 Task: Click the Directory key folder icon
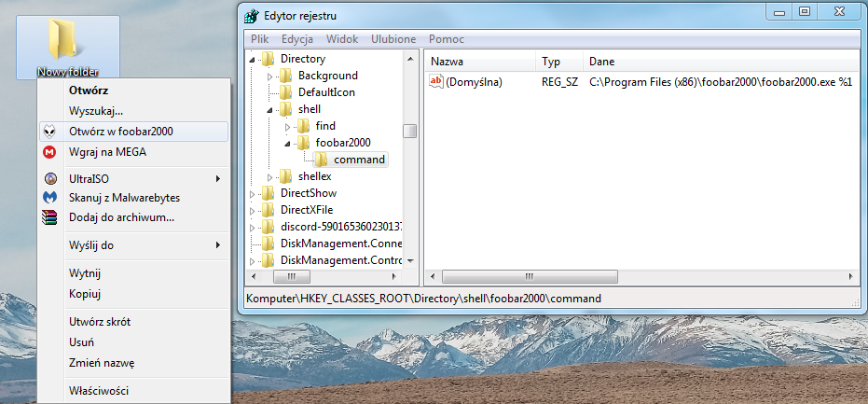point(268,59)
